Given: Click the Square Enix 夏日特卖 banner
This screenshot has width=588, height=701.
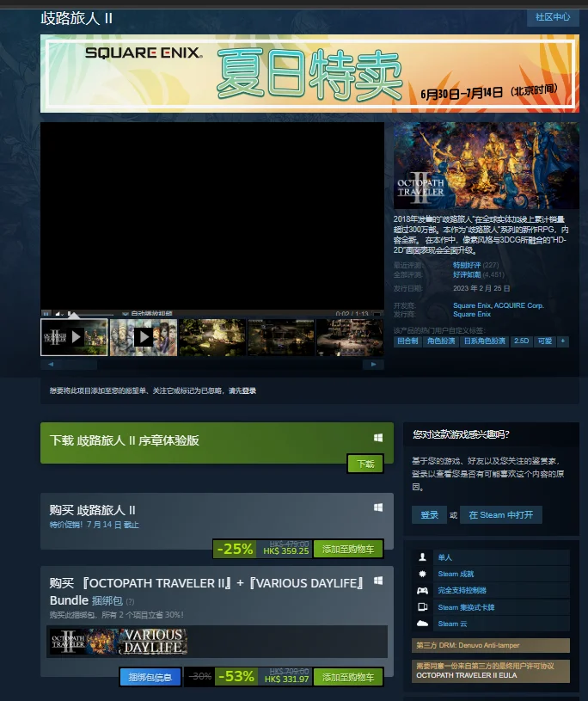Looking at the screenshot, I should 309,73.
